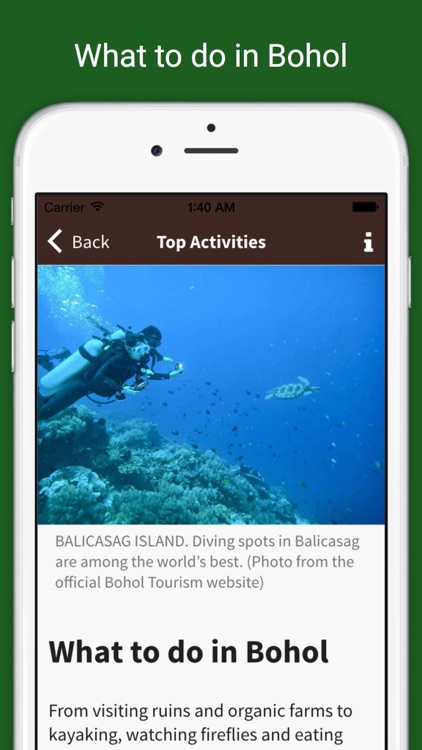Tap the green banner title text

(211, 55)
